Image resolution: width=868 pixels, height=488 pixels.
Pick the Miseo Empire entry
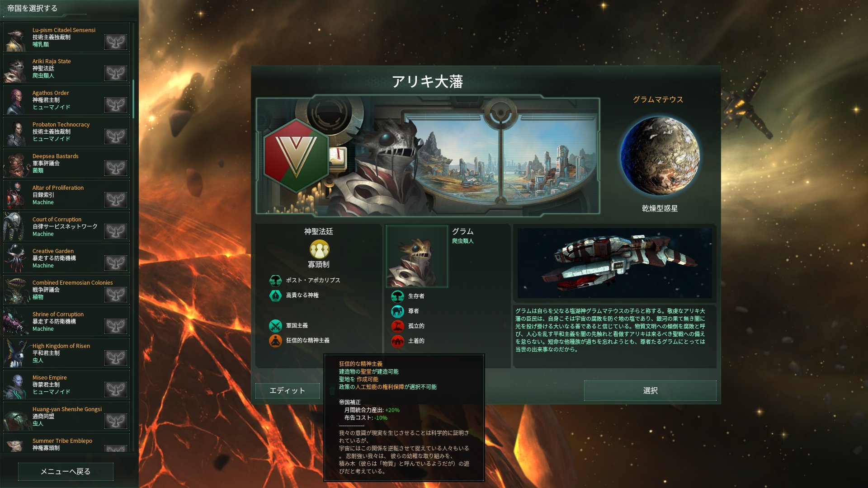pos(66,385)
